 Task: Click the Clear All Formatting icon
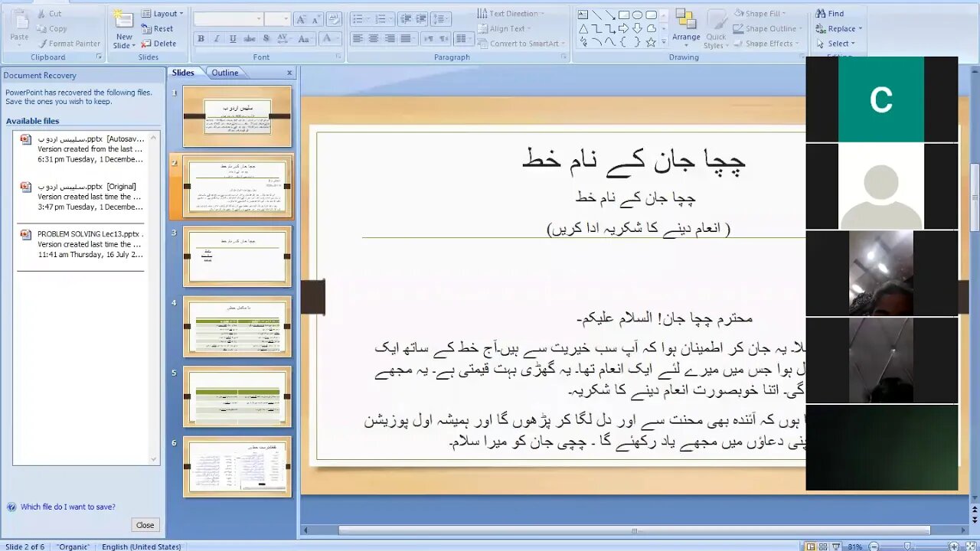335,19
